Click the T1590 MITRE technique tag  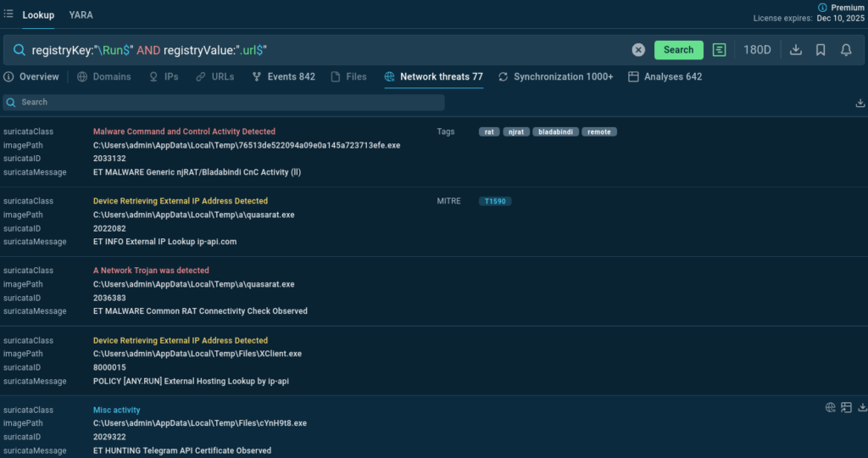pyautogui.click(x=495, y=201)
